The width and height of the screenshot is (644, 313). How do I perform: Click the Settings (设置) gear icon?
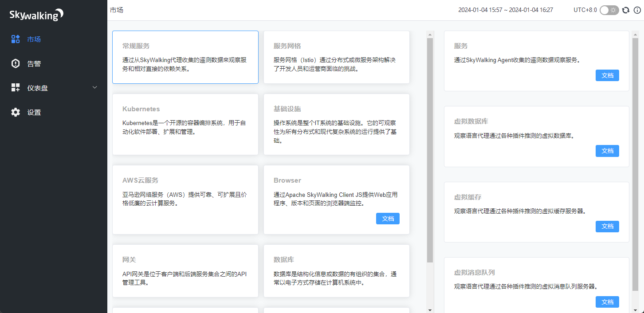click(16, 112)
